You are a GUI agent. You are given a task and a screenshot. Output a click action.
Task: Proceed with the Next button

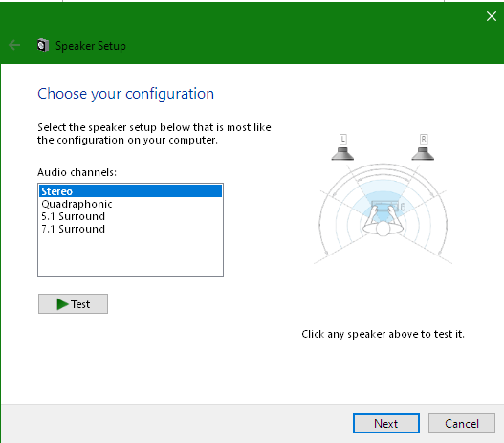[x=386, y=424]
